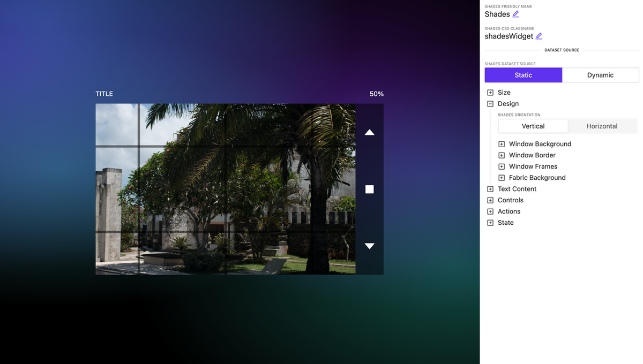This screenshot has height=364, width=643.
Task: Switch dataset source to Dynamic
Action: [600, 75]
